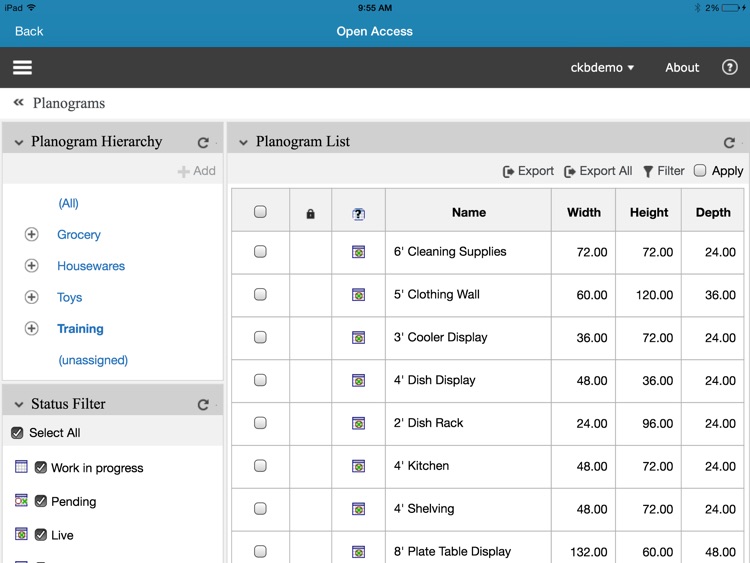Open the About menu item

tap(682, 68)
